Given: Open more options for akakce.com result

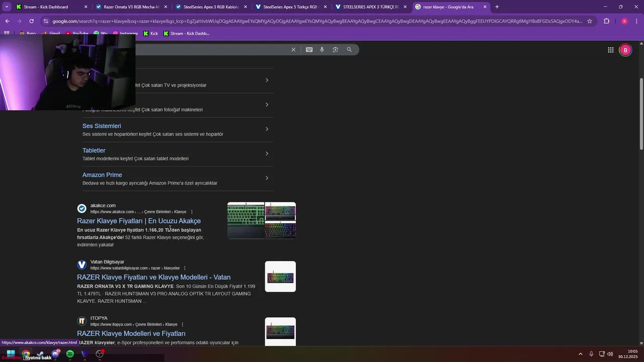Looking at the screenshot, I should point(192,212).
